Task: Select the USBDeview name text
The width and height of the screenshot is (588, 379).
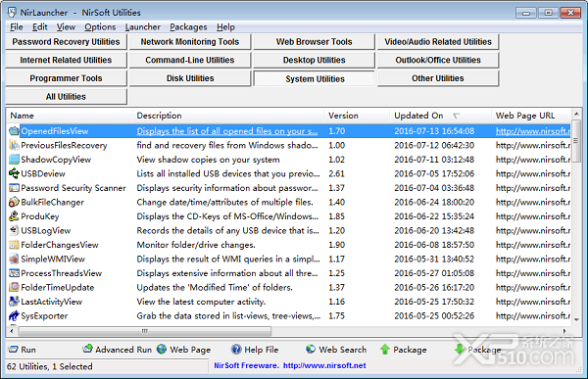Action: 43,173
